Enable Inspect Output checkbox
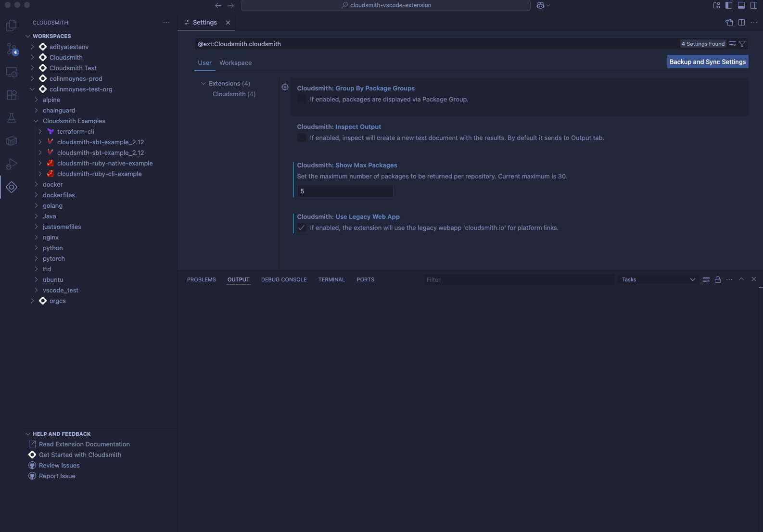 302,138
